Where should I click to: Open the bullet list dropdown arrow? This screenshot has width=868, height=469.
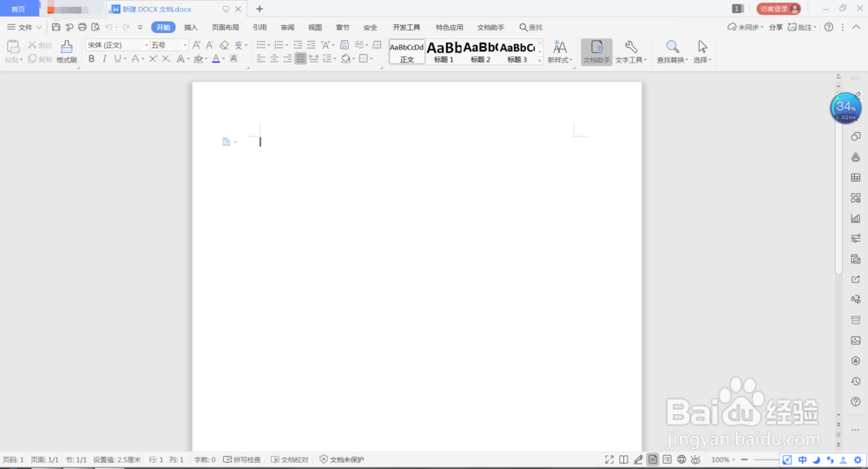pos(269,45)
